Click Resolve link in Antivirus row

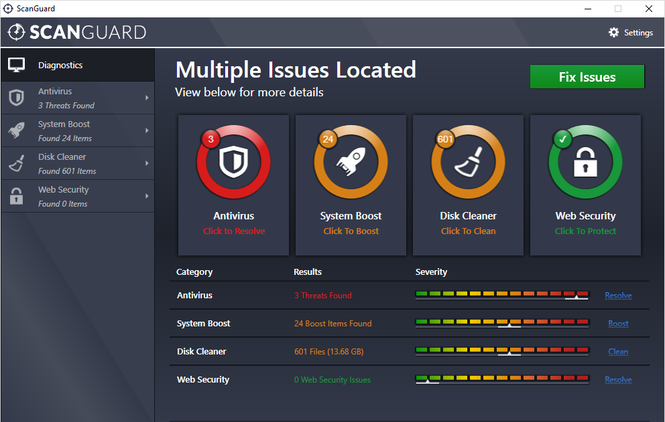pyautogui.click(x=618, y=296)
